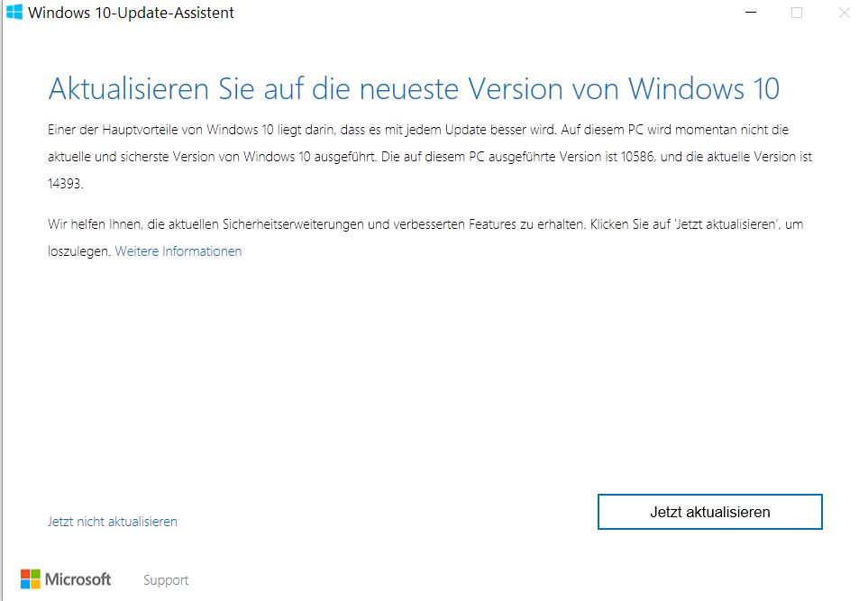The image size is (868, 601).
Task: Click the four-colored Microsoft logo
Action: coord(31,578)
